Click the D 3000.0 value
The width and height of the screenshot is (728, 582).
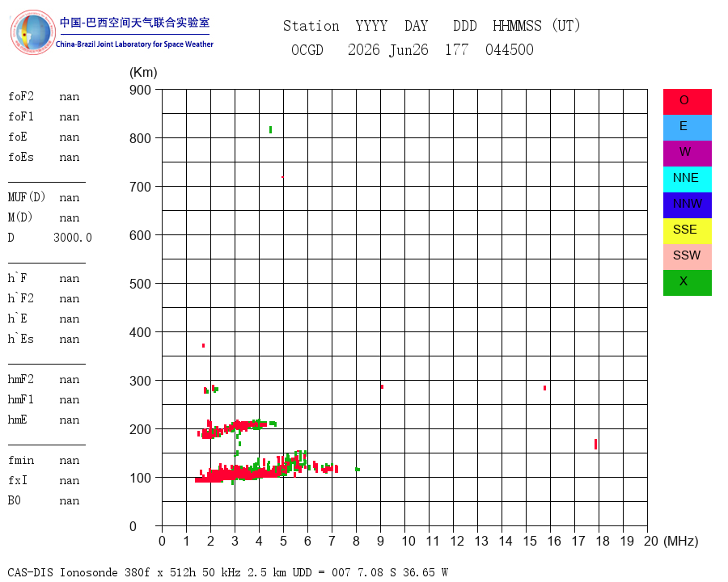pyautogui.click(x=73, y=238)
